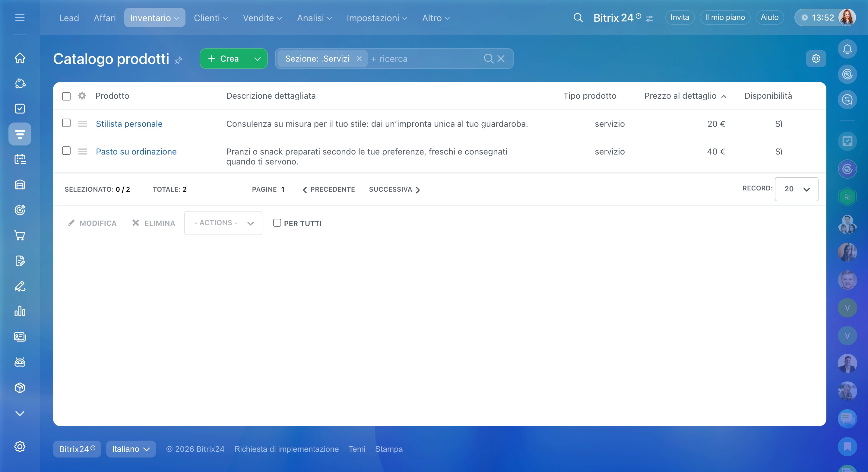
Task: Open the Analisi menu
Action: (314, 18)
